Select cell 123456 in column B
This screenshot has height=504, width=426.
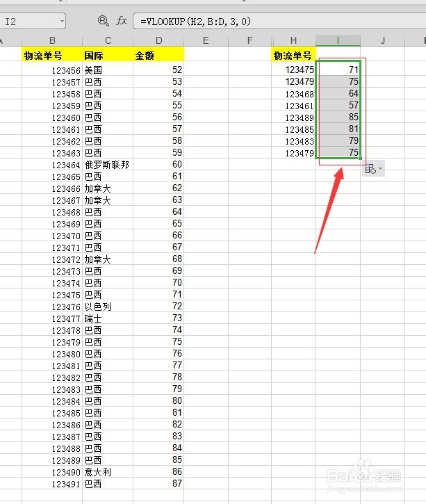(52, 70)
